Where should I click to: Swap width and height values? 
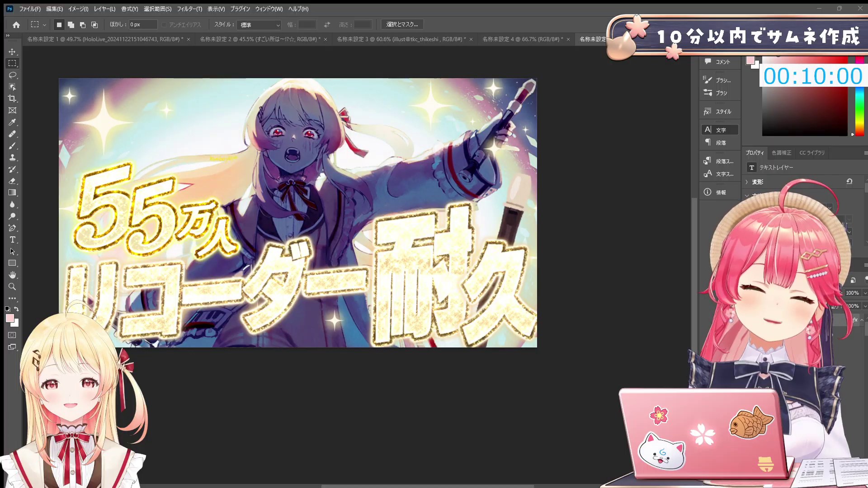(x=327, y=24)
